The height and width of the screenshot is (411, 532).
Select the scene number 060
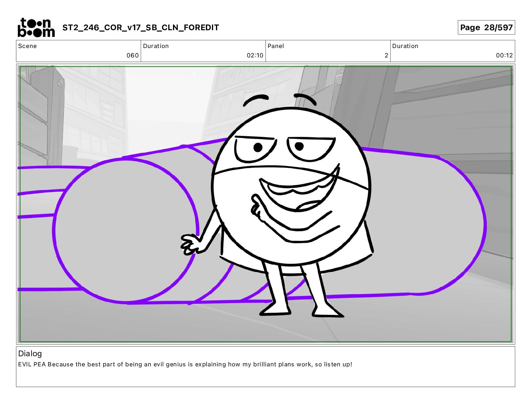pos(133,55)
